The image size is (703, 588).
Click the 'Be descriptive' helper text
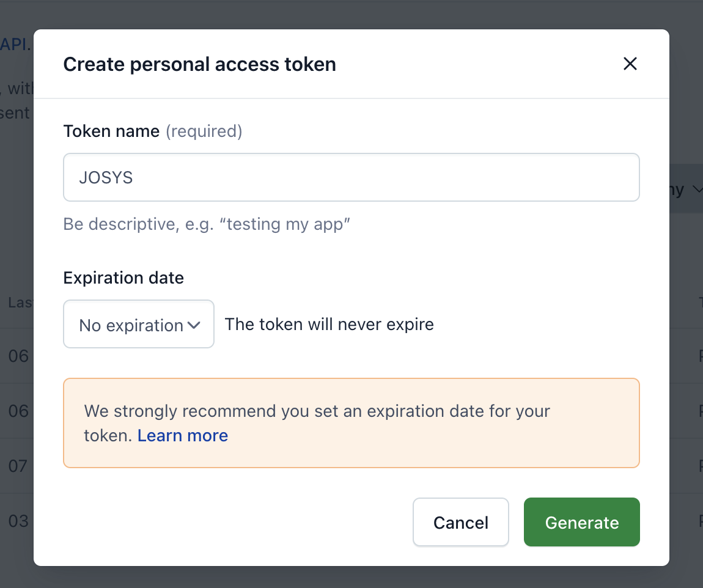point(207,224)
